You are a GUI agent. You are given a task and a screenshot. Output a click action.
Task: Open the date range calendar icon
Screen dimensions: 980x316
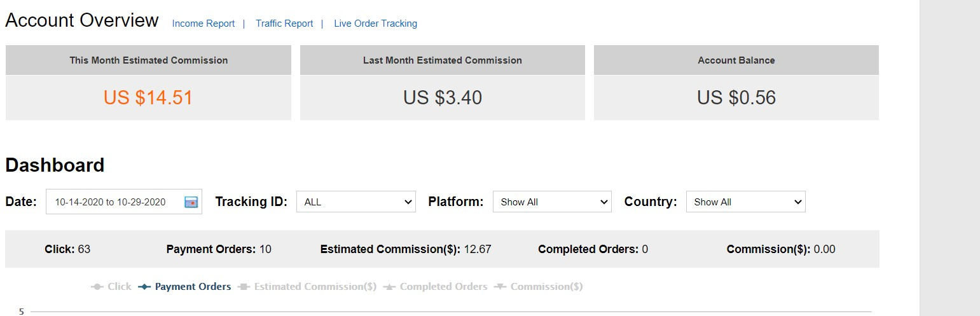pyautogui.click(x=191, y=202)
